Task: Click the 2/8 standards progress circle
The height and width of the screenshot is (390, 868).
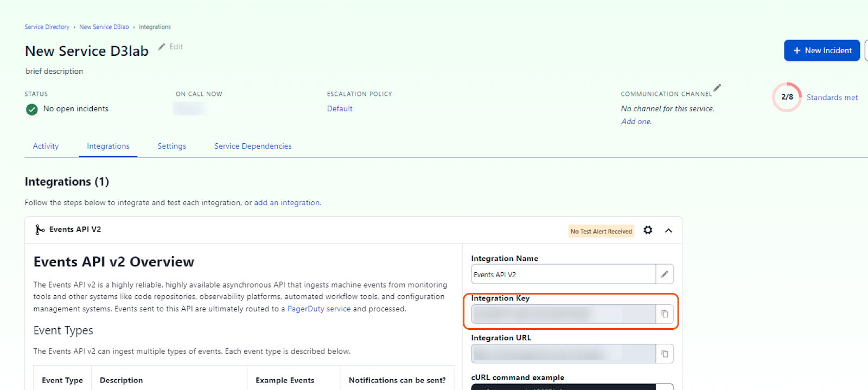Action: coord(787,97)
